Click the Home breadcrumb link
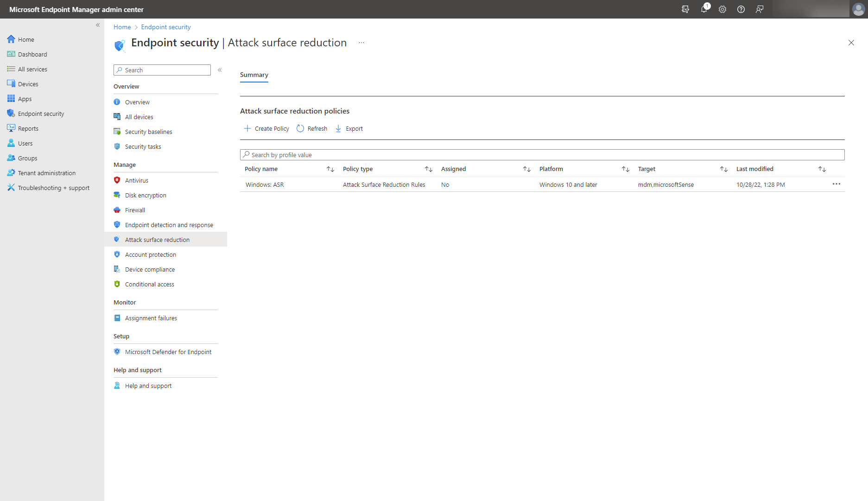 [x=122, y=27]
